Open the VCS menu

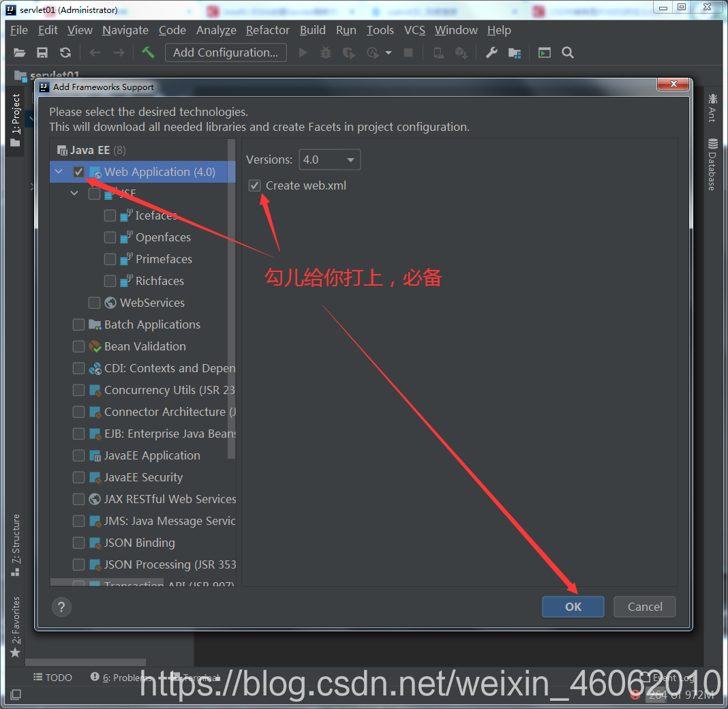pyautogui.click(x=414, y=30)
